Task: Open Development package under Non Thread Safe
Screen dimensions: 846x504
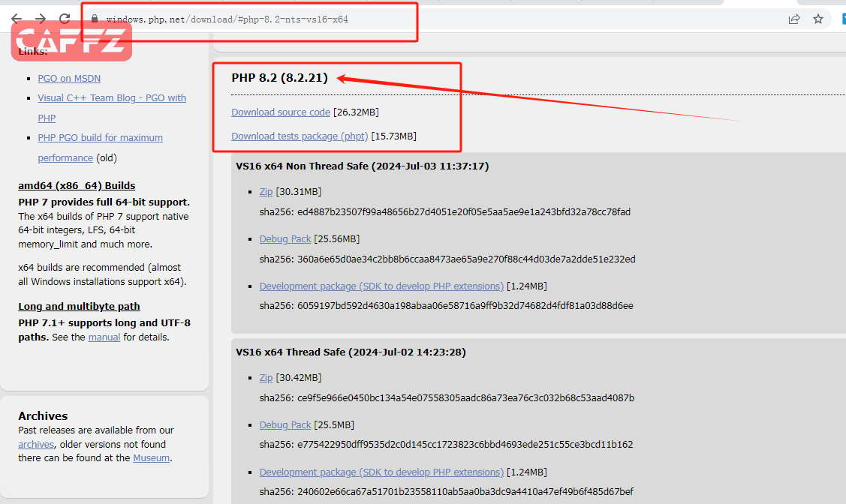Action: pyautogui.click(x=381, y=286)
